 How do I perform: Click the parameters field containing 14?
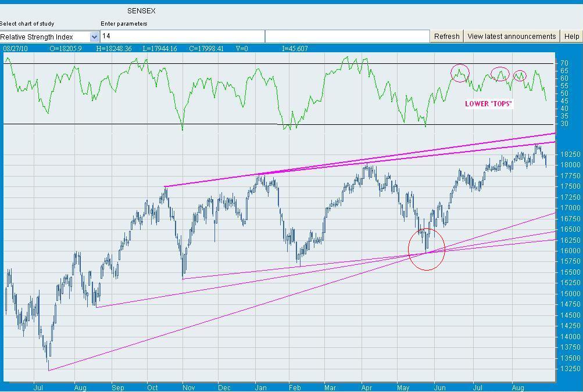click(x=182, y=37)
